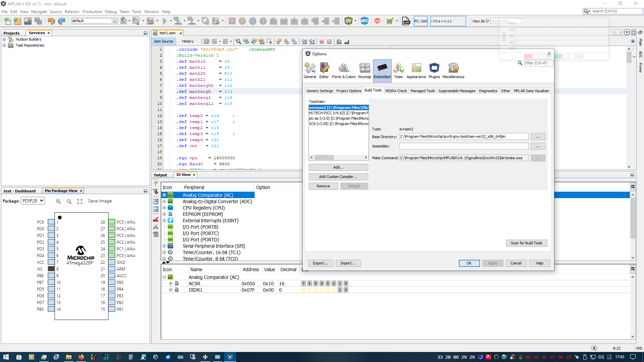Expand the Hudson Builders tree node

(x=4, y=39)
